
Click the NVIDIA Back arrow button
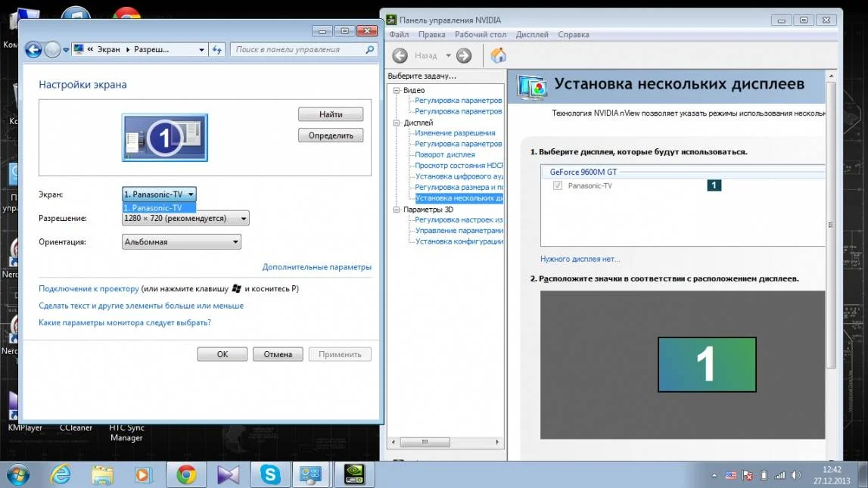(400, 55)
